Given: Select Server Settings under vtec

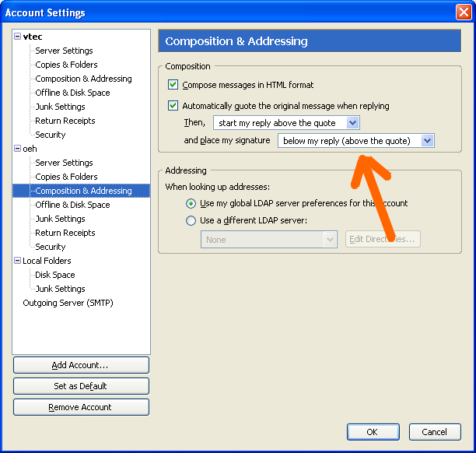Looking at the screenshot, I should click(64, 51).
